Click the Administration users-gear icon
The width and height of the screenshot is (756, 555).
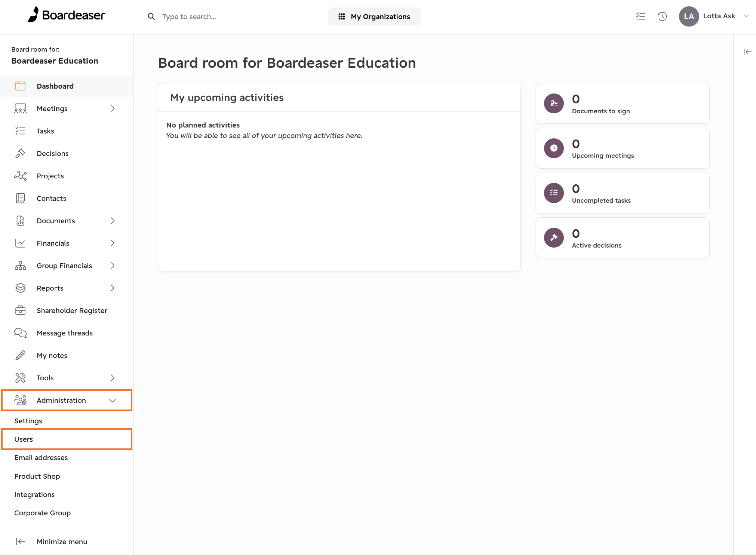click(x=20, y=400)
